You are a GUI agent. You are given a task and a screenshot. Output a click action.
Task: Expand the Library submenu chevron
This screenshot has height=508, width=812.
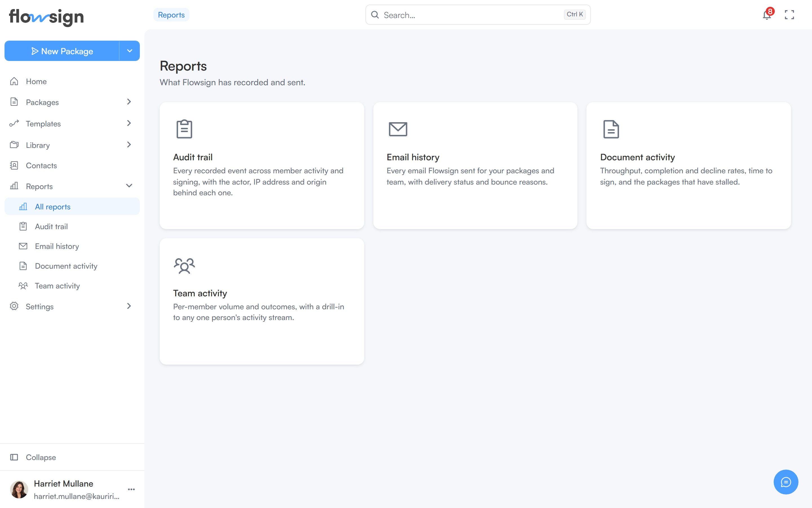(129, 144)
